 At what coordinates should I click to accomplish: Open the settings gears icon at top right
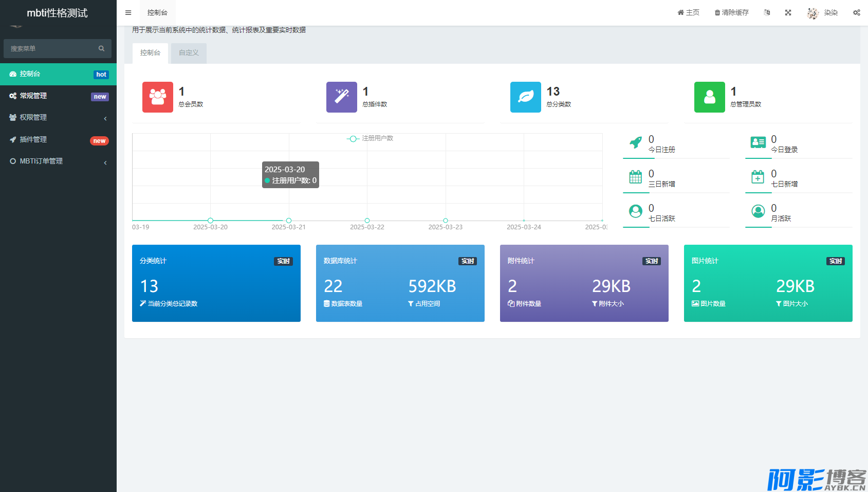[x=857, y=13]
